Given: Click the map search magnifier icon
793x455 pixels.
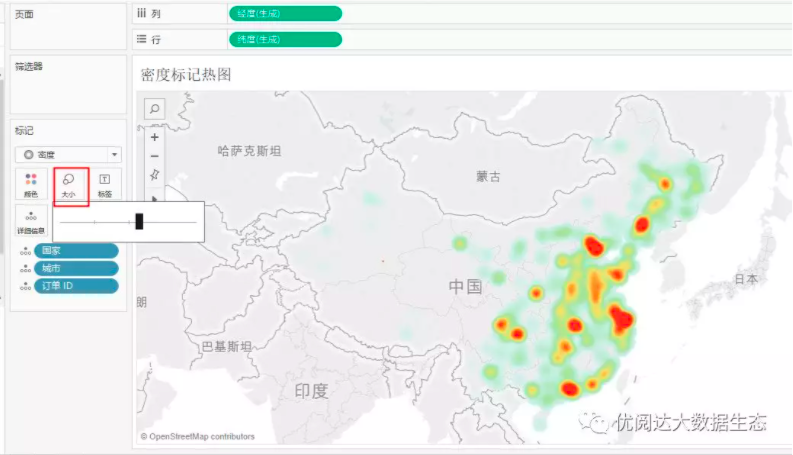Looking at the screenshot, I should pos(155,108).
